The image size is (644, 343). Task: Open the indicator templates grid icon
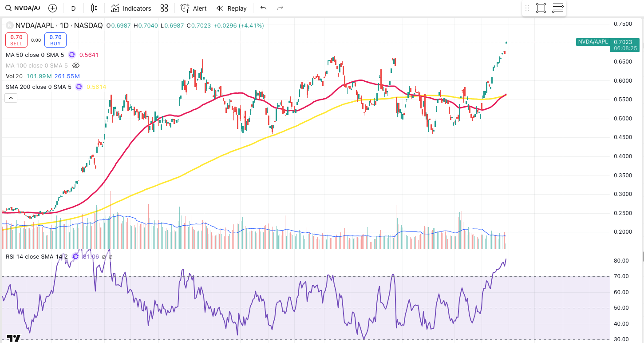pos(164,8)
